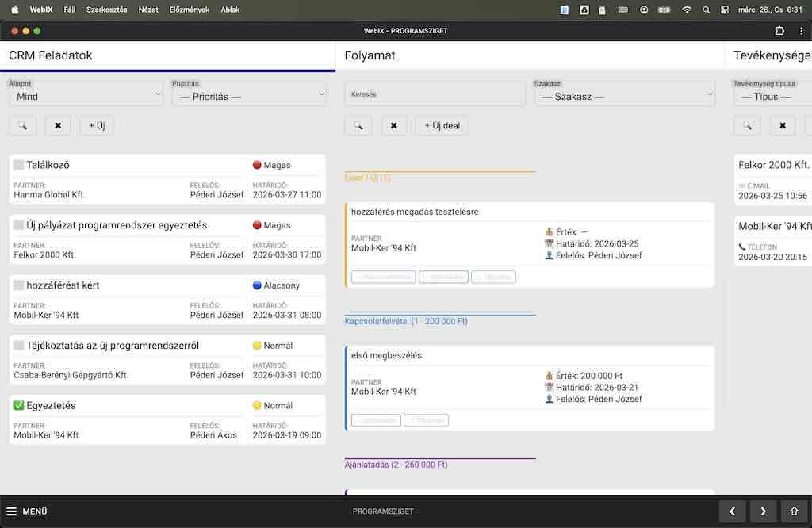Open the Állapot dropdown showing Mind

(85, 96)
